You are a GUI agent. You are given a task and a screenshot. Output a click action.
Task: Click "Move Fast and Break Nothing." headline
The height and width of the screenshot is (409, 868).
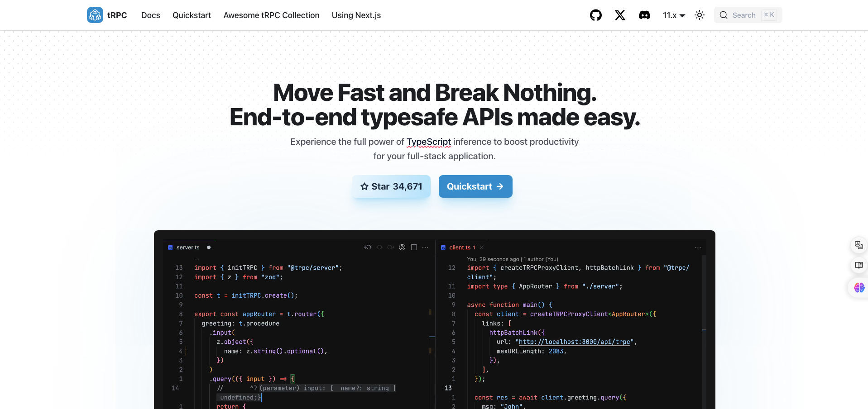435,92
